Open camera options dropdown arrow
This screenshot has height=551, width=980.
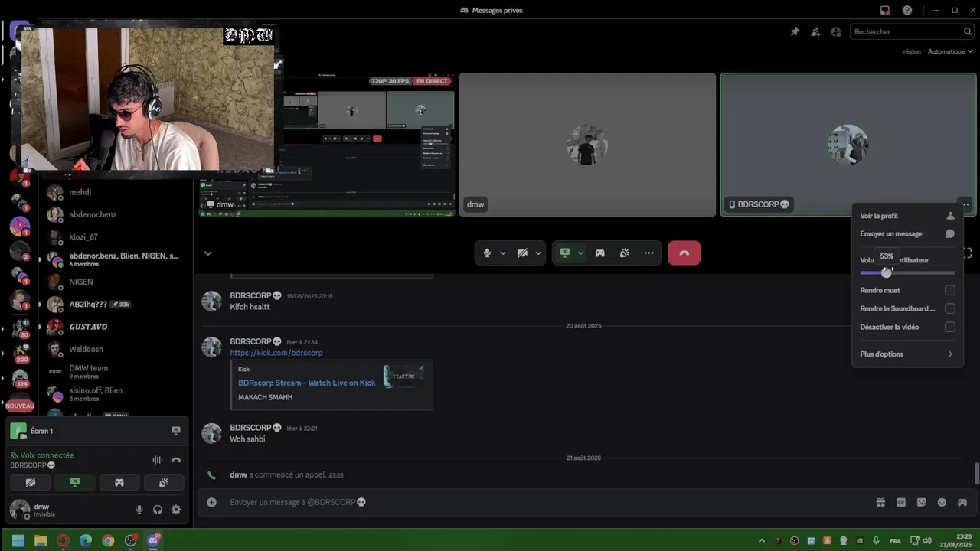pos(538,253)
